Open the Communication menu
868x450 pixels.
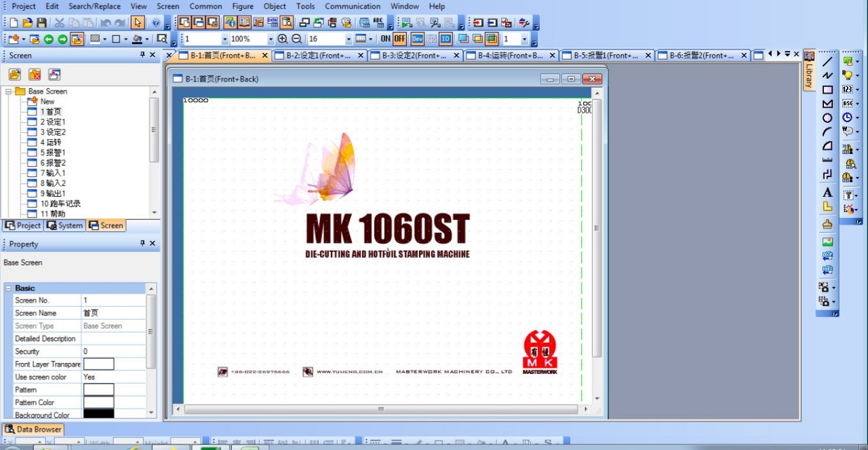coord(353,6)
